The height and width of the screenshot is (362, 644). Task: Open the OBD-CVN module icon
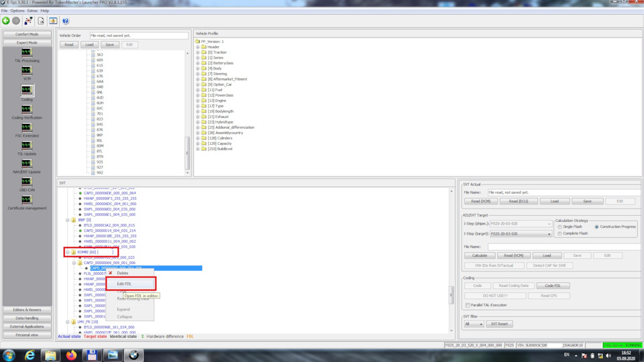coord(27,182)
